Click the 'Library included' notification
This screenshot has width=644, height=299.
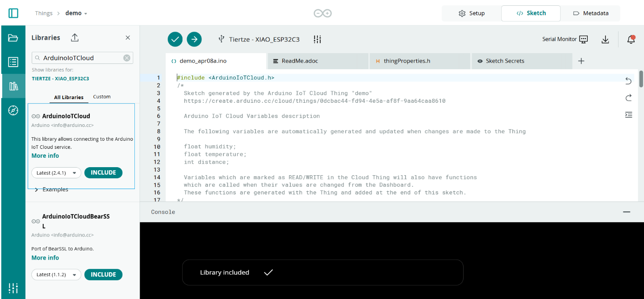pos(322,273)
